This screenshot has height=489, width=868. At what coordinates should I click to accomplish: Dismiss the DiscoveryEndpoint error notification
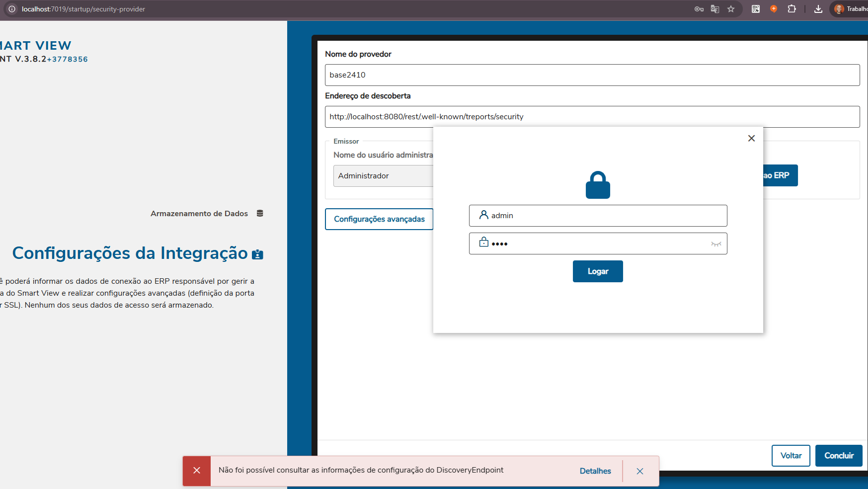coord(640,471)
